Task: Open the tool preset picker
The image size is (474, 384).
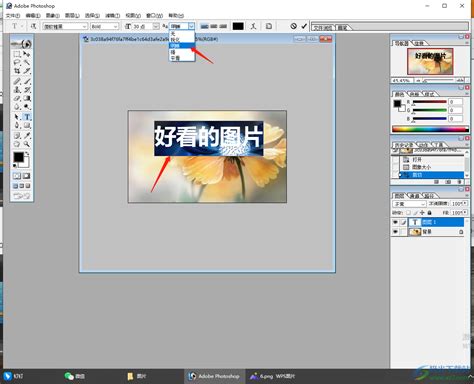Action: pos(16,26)
